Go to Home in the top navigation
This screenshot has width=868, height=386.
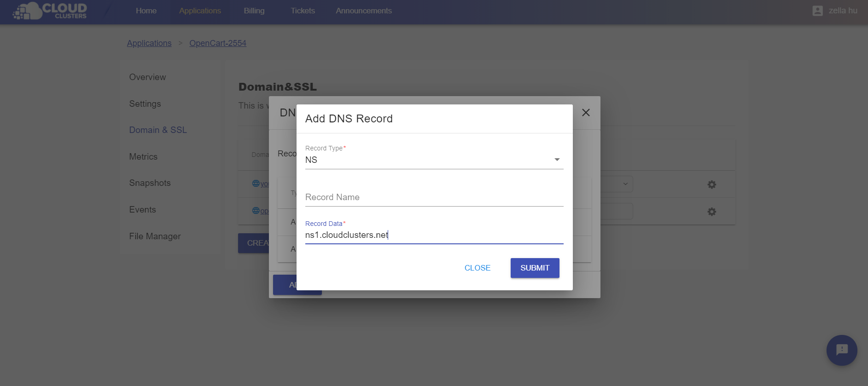click(146, 11)
